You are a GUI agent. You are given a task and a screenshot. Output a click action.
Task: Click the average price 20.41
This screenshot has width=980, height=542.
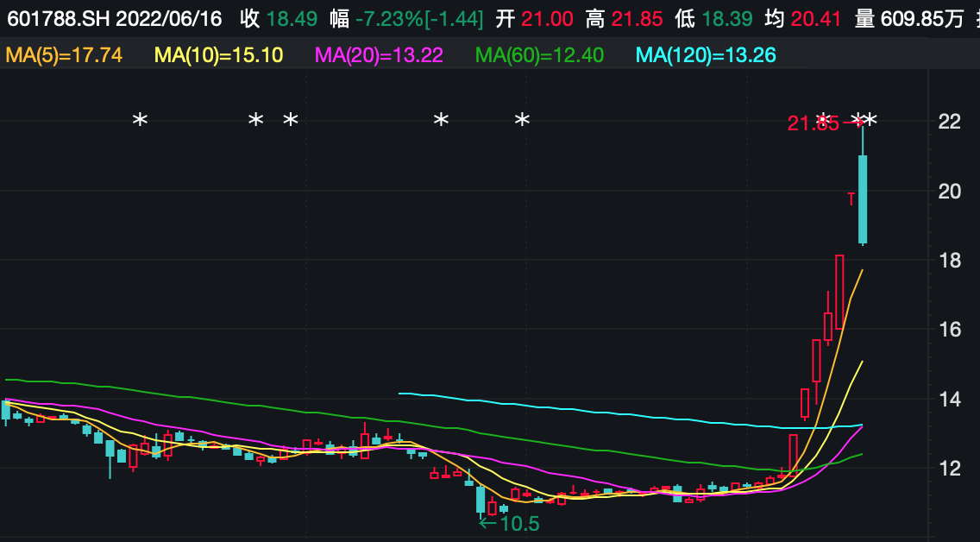click(815, 19)
